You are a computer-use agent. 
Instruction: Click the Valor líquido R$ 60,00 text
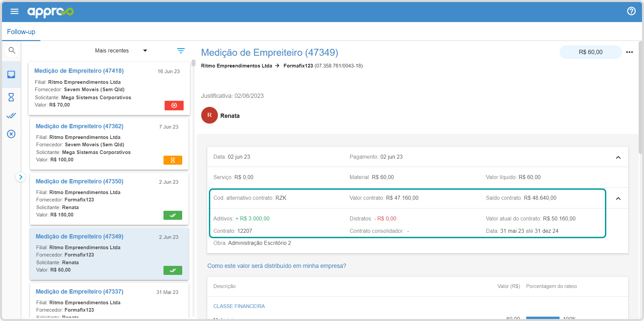tap(513, 177)
